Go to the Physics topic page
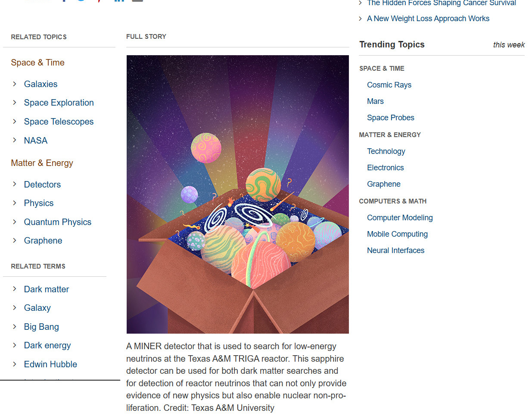The image size is (532, 416). pos(39,203)
